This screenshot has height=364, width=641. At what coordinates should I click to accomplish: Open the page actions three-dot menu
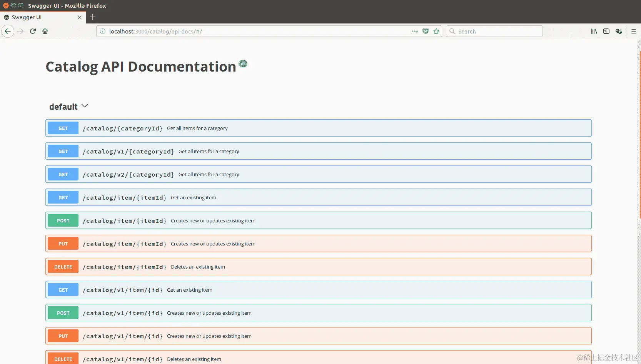click(x=414, y=31)
